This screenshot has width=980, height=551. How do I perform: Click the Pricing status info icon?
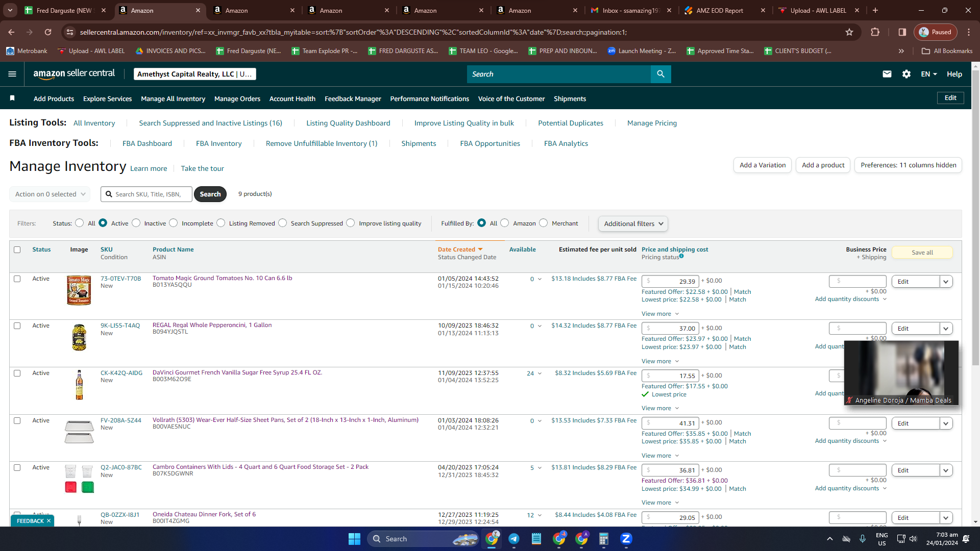pyautogui.click(x=681, y=256)
